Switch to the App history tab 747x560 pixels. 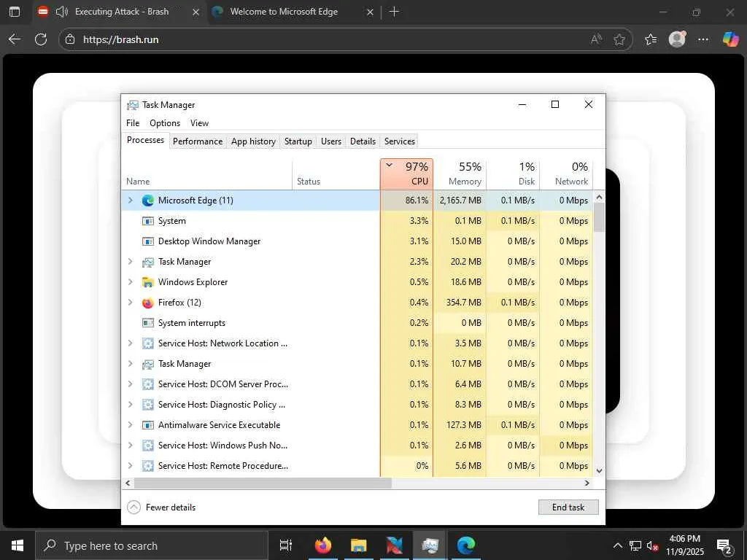point(253,141)
